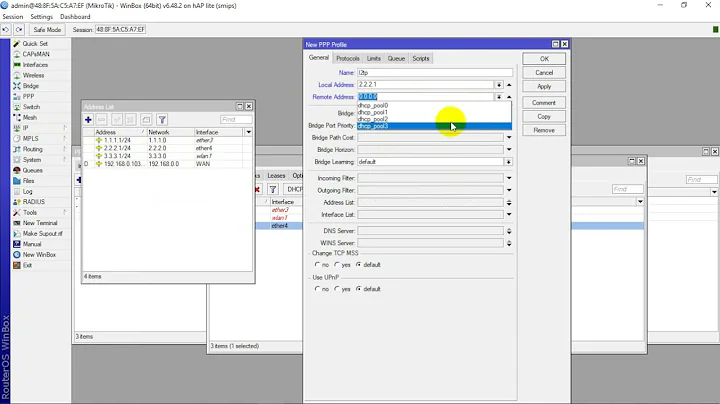Click Apply in PPP Profile dialog
Screen dimensions: 720x404
coord(544,86)
